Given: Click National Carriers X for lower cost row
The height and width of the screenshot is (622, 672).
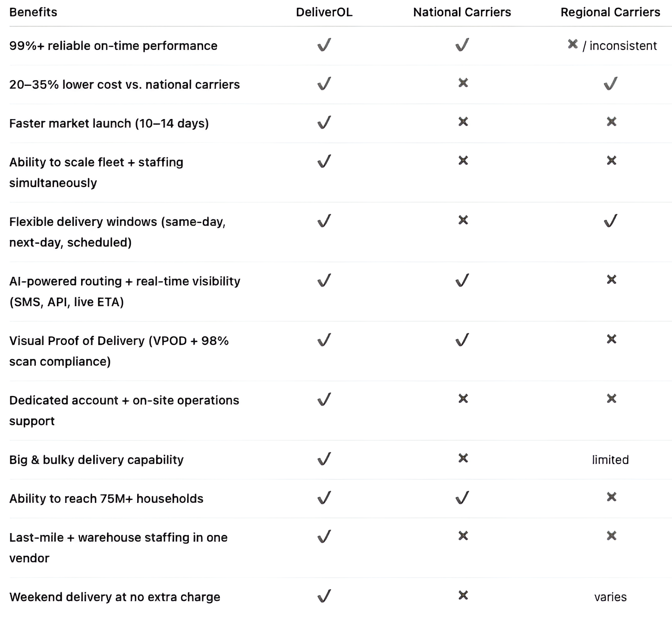Looking at the screenshot, I should [463, 83].
